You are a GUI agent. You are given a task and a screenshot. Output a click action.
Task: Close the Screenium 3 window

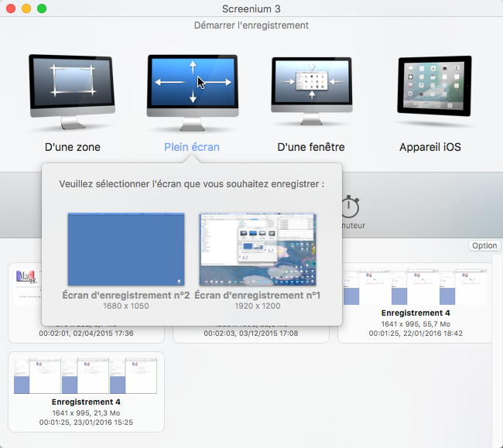[x=11, y=9]
